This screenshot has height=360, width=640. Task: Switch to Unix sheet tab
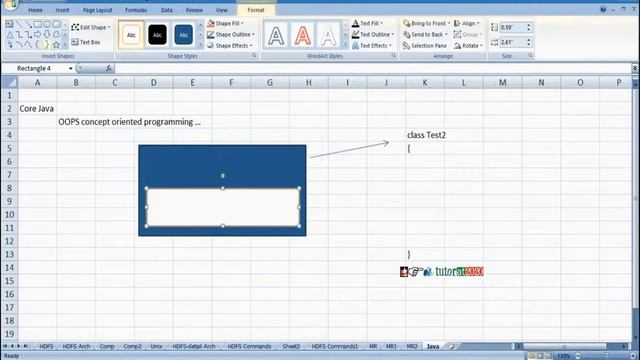coord(156,346)
